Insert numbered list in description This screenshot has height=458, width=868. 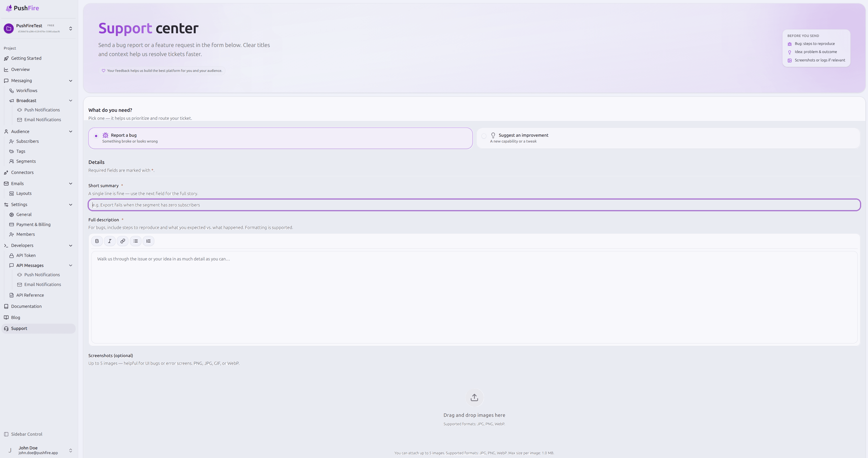point(148,241)
